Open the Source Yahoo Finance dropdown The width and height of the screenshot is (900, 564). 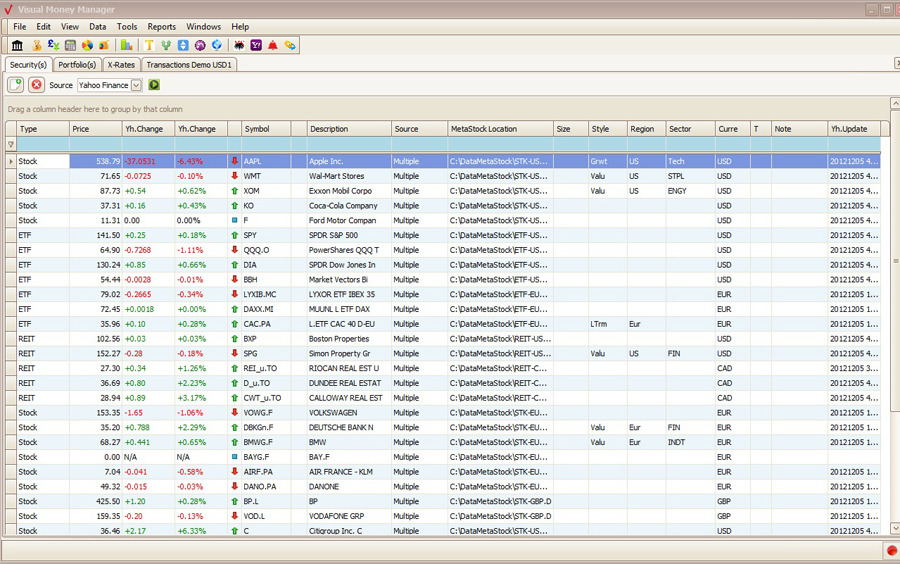pyautogui.click(x=136, y=85)
